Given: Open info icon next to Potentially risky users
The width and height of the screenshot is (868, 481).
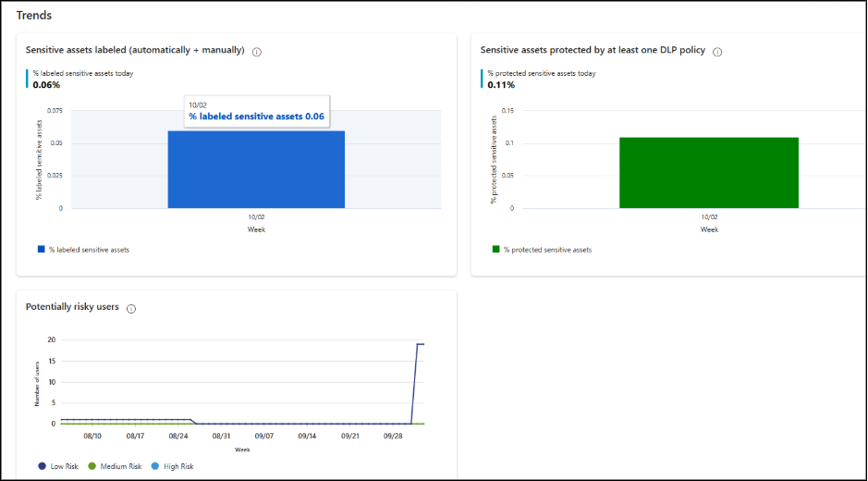Looking at the screenshot, I should [131, 309].
